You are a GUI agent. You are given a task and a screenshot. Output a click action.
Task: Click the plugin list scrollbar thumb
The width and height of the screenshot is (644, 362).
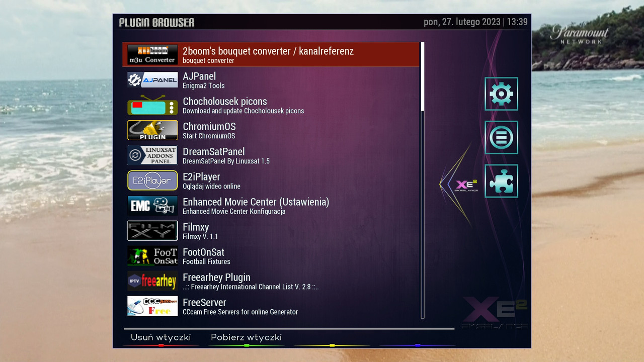(x=423, y=76)
